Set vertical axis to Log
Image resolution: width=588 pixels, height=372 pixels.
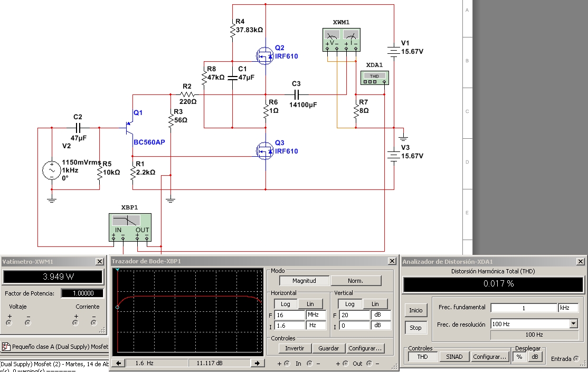[349, 304]
